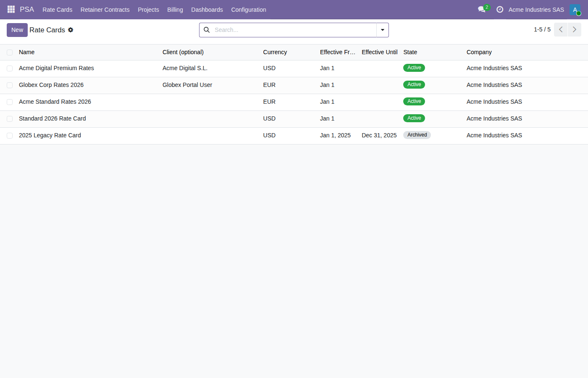Viewport: 588px width, 378px height.
Task: Open the Acme Industries SAS company switcher
Action: tap(536, 9)
